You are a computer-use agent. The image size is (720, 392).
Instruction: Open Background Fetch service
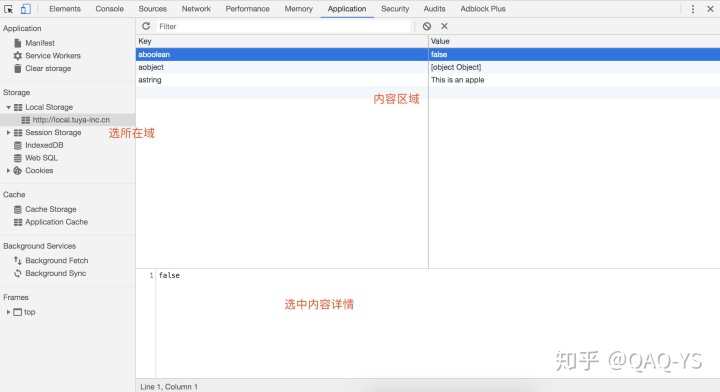click(x=56, y=260)
